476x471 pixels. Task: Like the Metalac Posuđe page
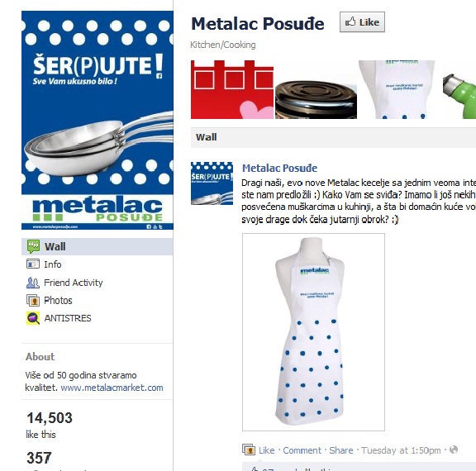tap(362, 21)
